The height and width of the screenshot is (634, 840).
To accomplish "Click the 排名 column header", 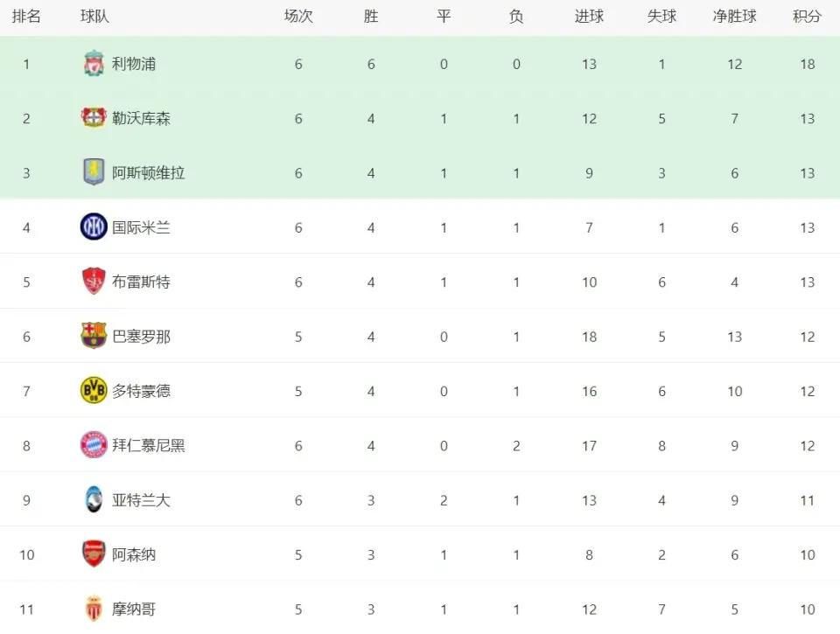I will (26, 16).
